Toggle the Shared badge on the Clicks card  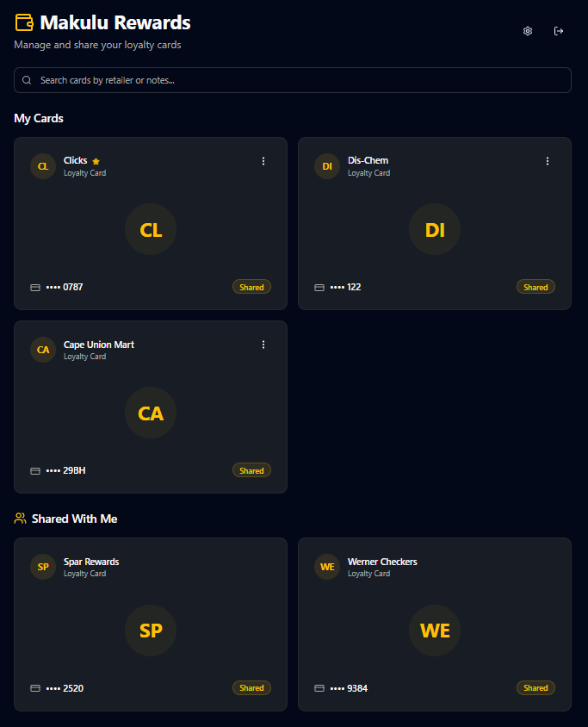coord(251,287)
